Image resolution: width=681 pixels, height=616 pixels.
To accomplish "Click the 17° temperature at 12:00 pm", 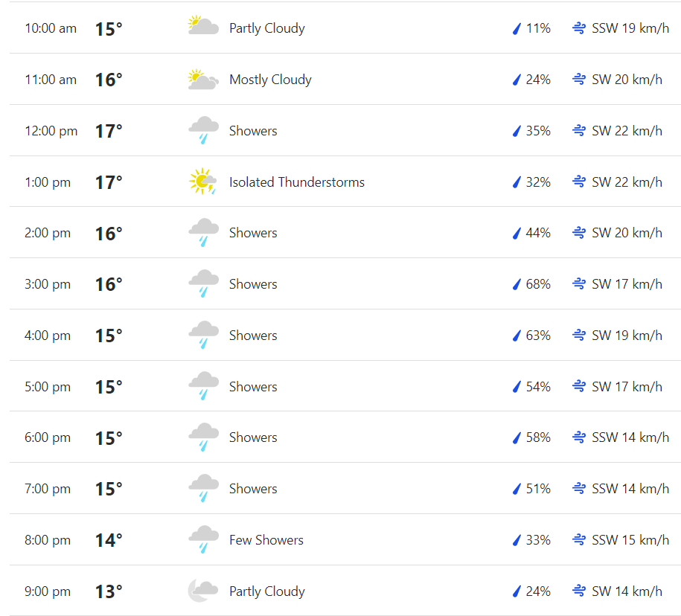I will point(109,131).
